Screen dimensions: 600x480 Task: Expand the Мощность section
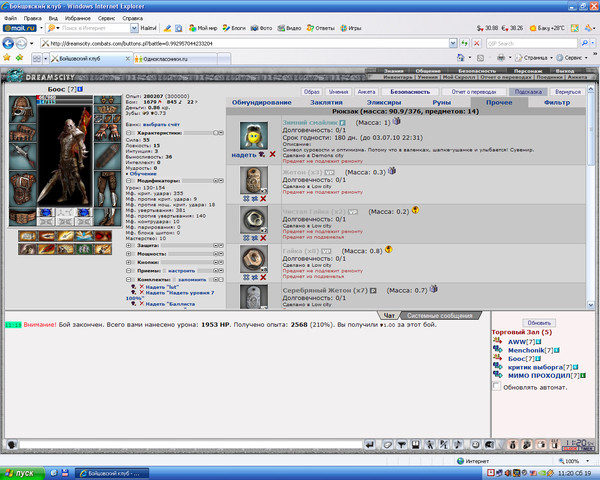129,254
